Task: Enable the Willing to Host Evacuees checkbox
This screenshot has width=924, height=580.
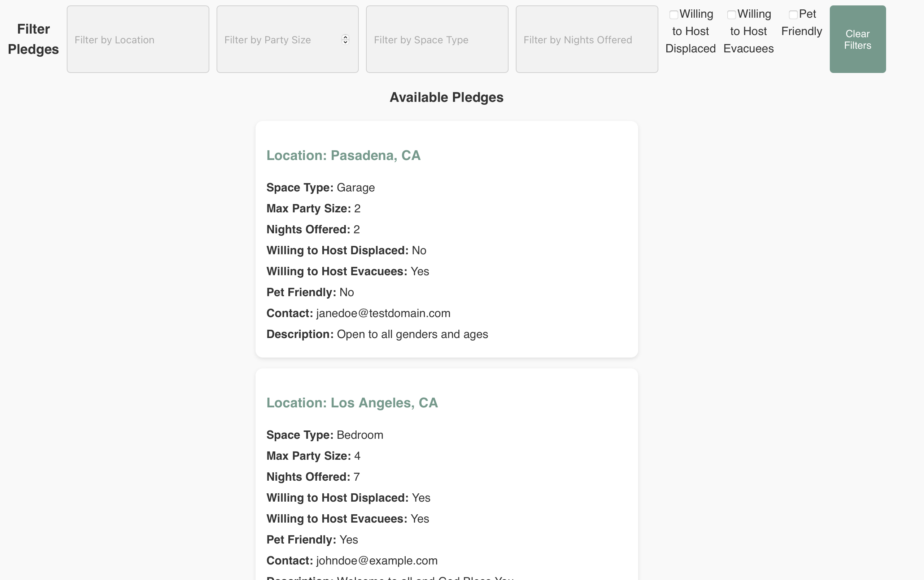Action: [731, 15]
